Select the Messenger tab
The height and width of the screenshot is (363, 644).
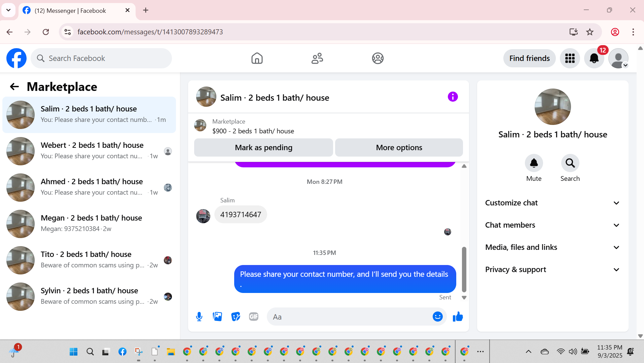pos(77,10)
